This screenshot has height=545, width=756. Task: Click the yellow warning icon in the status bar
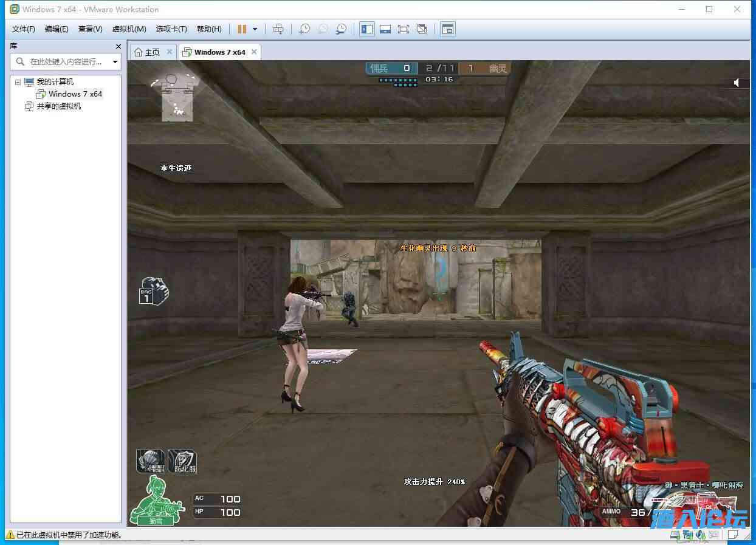pos(10,535)
